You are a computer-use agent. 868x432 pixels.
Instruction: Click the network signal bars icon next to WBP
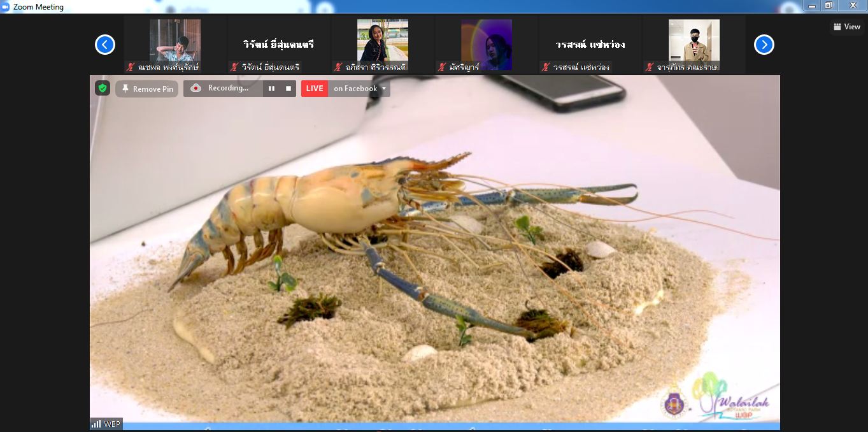pos(96,424)
